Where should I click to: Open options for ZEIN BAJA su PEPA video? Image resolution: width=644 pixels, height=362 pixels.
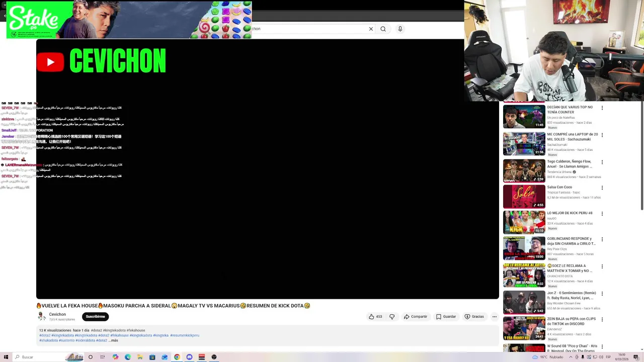coord(602,320)
